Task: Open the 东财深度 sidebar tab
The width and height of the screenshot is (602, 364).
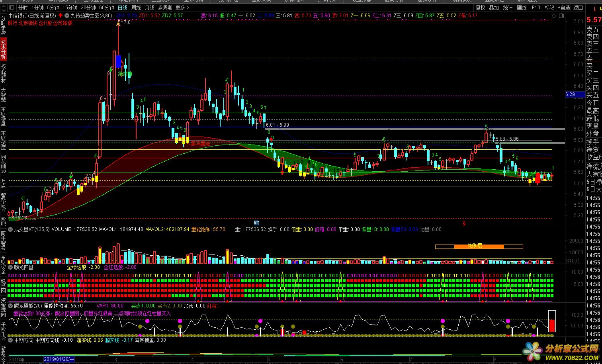Action: tap(4, 140)
